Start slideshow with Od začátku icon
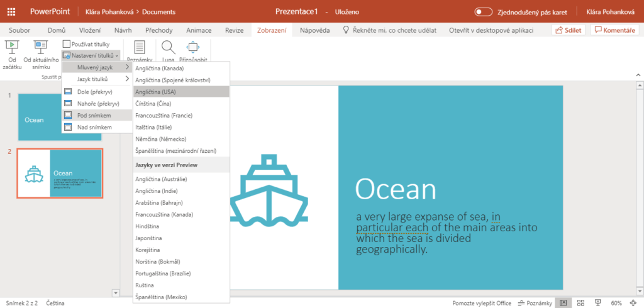This screenshot has width=644, height=308. pyautogui.click(x=11, y=47)
